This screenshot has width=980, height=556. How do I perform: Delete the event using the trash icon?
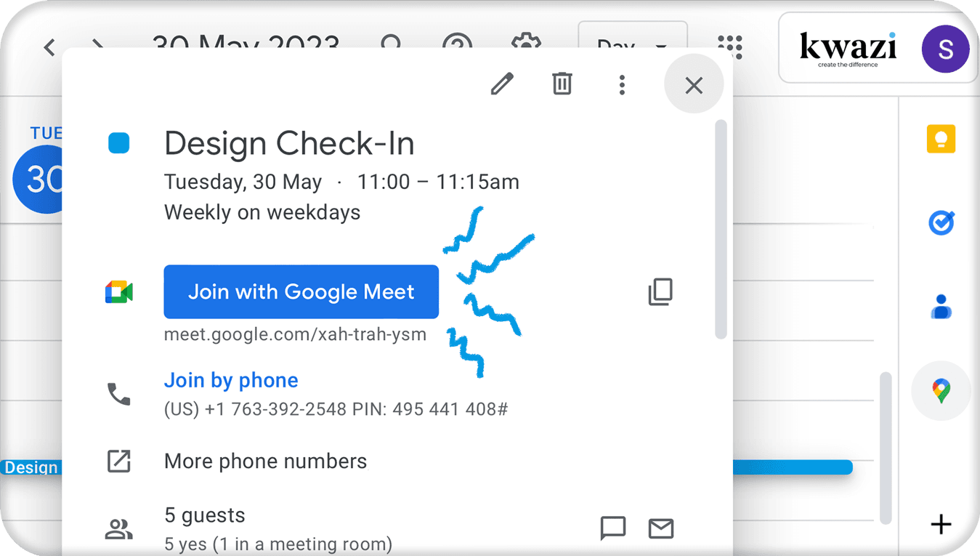point(562,84)
